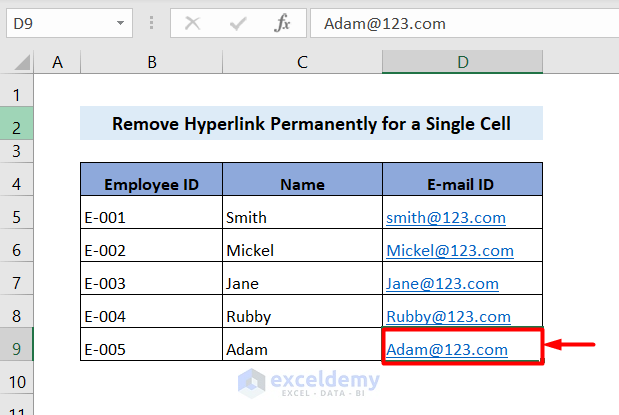This screenshot has height=415, width=619.
Task: Select cell containing E-001
Action: coord(152,212)
